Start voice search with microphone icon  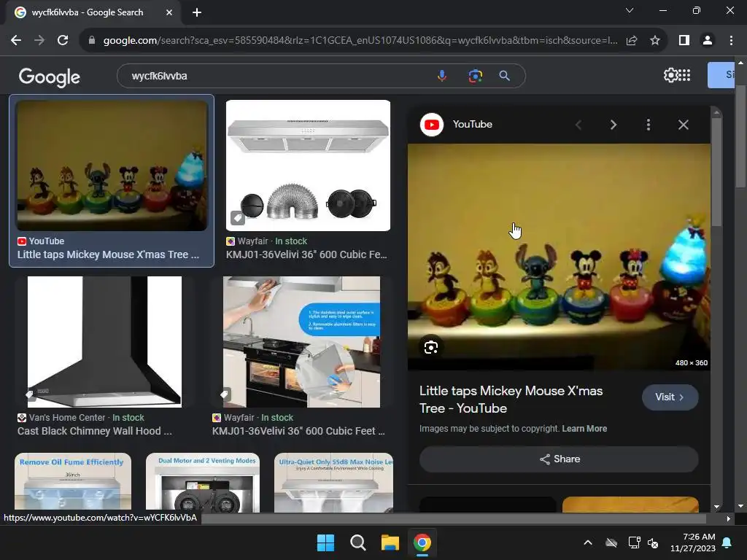[x=442, y=76]
